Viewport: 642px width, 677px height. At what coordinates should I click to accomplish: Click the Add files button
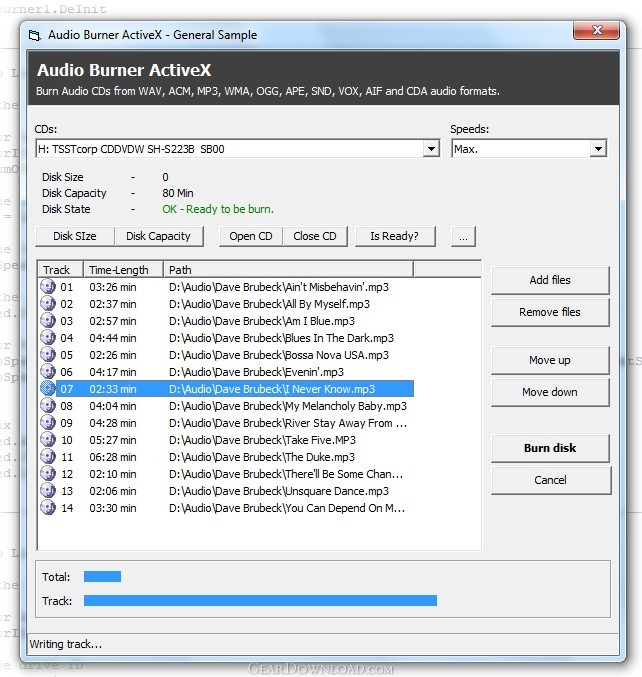coord(550,280)
